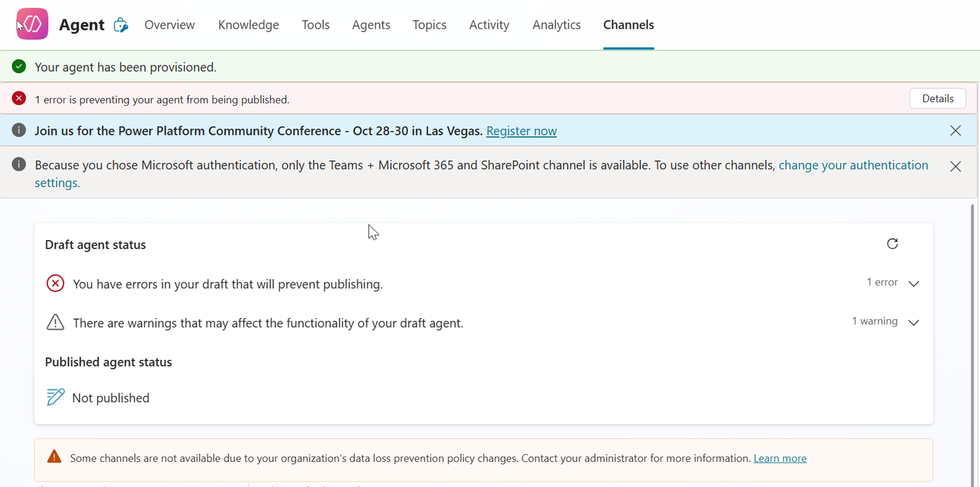Click the green provisioned checkmark icon
980x487 pixels.
tap(19, 66)
